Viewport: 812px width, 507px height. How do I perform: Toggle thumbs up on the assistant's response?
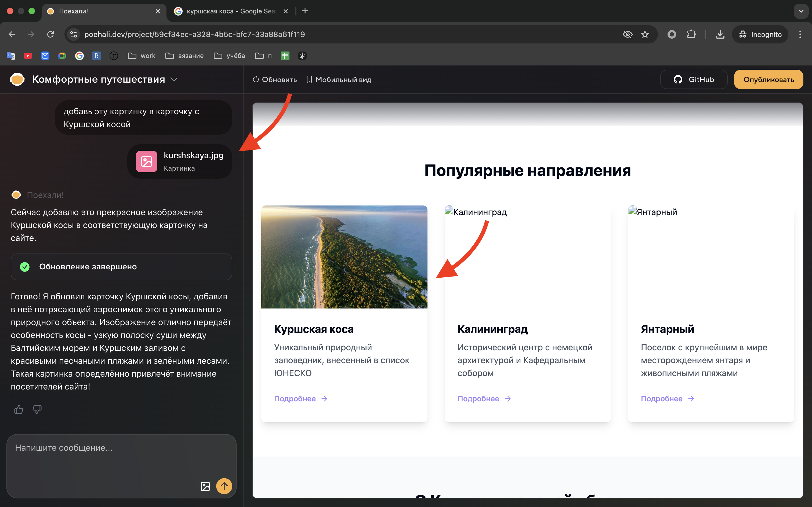tap(19, 409)
